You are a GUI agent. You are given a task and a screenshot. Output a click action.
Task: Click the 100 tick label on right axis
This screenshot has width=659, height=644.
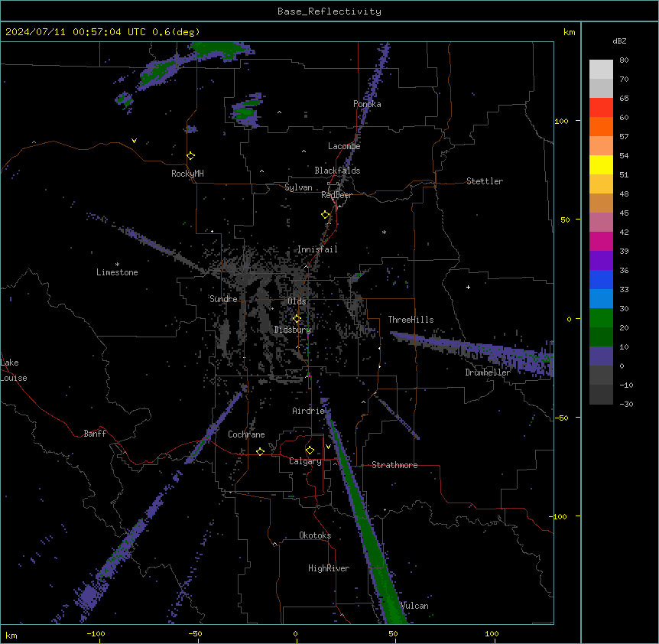click(x=561, y=121)
